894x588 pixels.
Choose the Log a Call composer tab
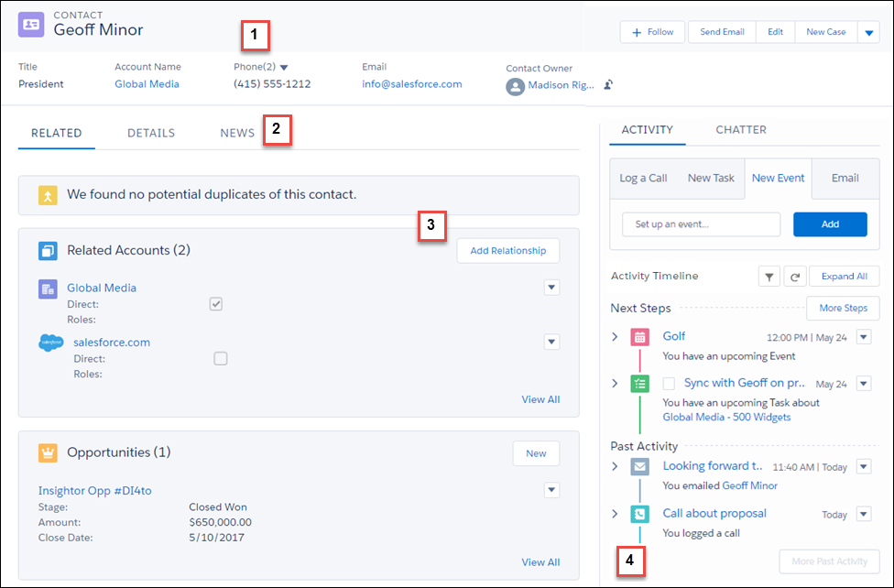[643, 179]
